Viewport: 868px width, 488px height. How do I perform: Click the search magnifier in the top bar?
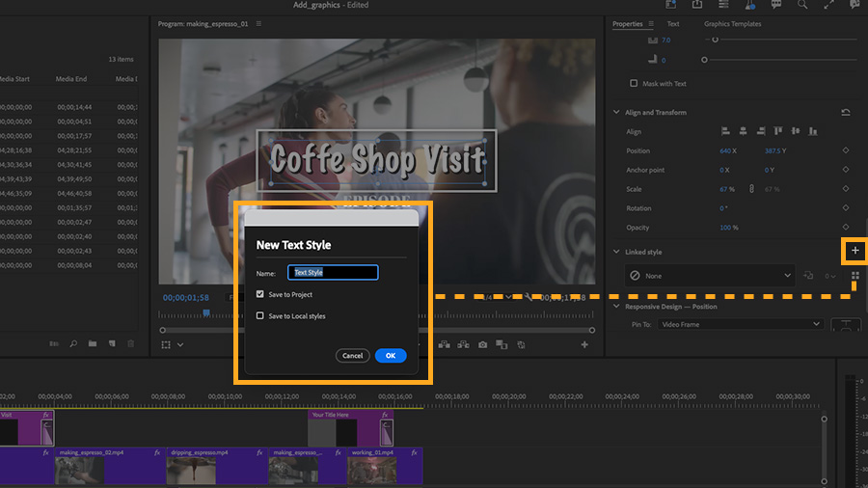(802, 5)
